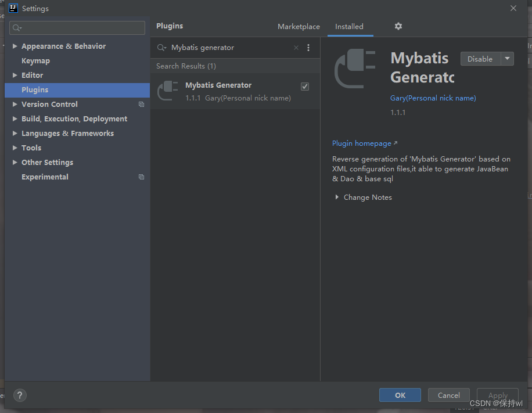Uncheck the Mybatis Generator enabled checkbox

pos(305,85)
